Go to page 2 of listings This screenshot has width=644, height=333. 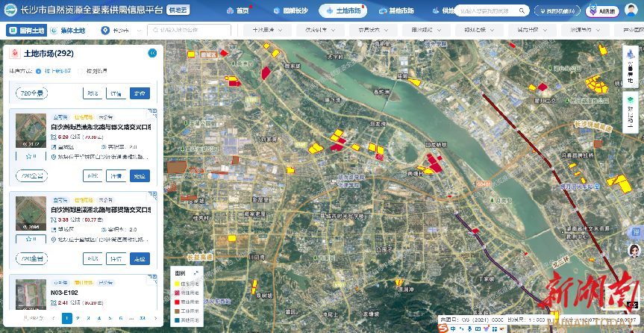click(78, 318)
